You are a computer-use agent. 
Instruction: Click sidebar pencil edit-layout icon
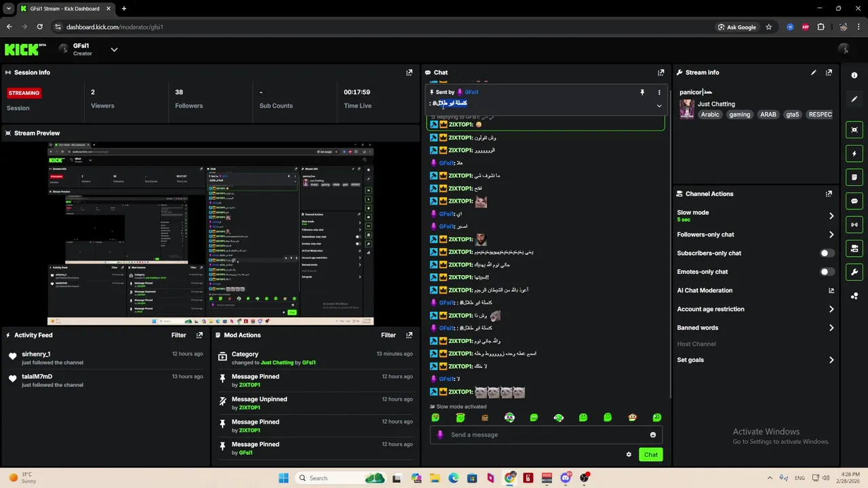pos(854,99)
